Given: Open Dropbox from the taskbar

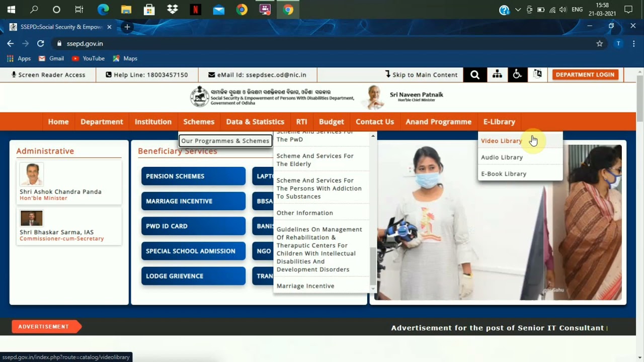Looking at the screenshot, I should [172, 10].
